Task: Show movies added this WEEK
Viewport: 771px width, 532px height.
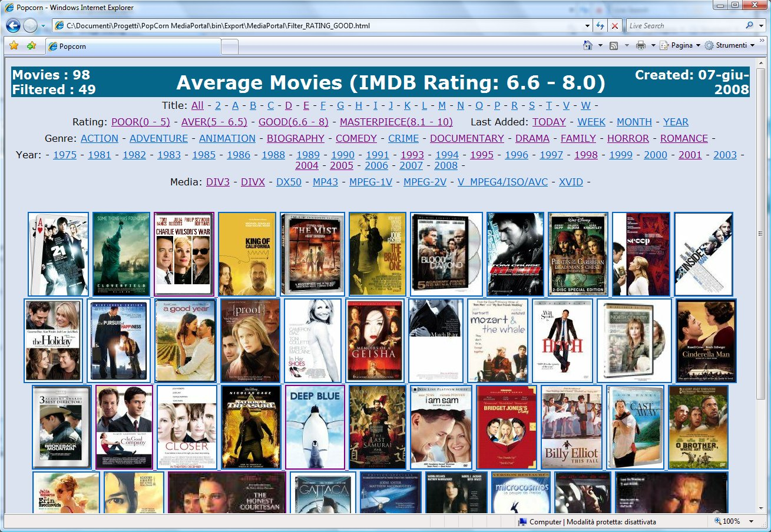Action: 591,122
